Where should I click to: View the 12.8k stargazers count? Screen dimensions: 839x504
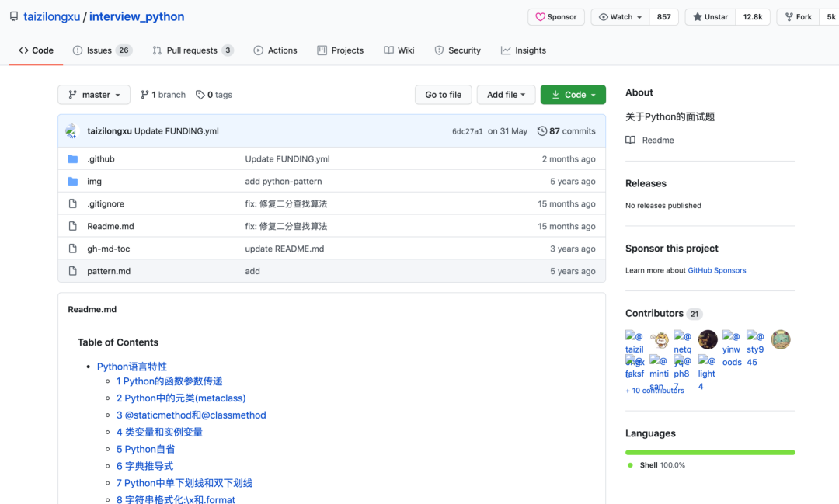coord(752,17)
